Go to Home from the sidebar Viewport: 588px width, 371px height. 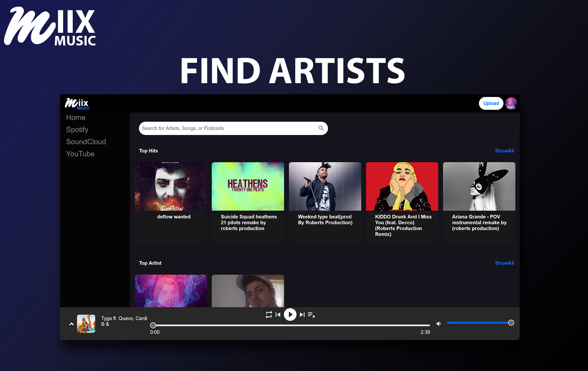76,117
